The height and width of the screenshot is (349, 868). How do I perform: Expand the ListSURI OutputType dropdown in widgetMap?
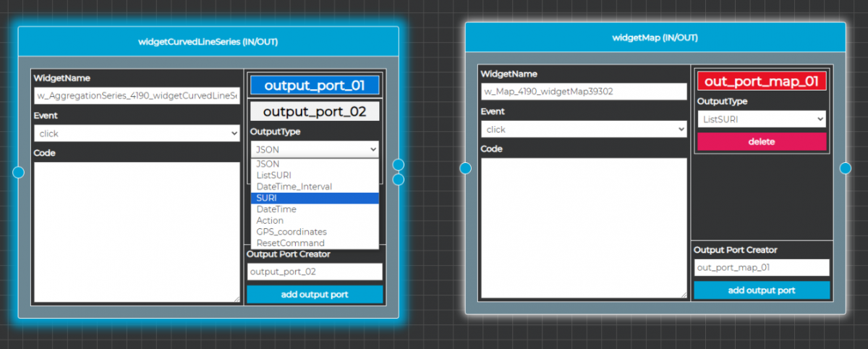click(x=761, y=119)
